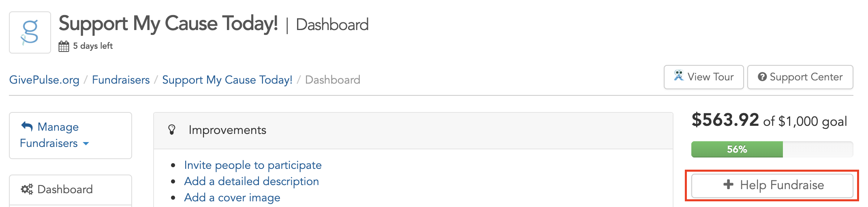Open the Support Center button

pyautogui.click(x=800, y=77)
